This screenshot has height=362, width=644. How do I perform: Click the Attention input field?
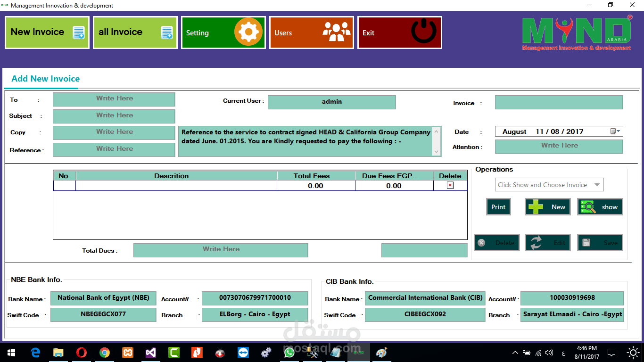[x=559, y=146]
